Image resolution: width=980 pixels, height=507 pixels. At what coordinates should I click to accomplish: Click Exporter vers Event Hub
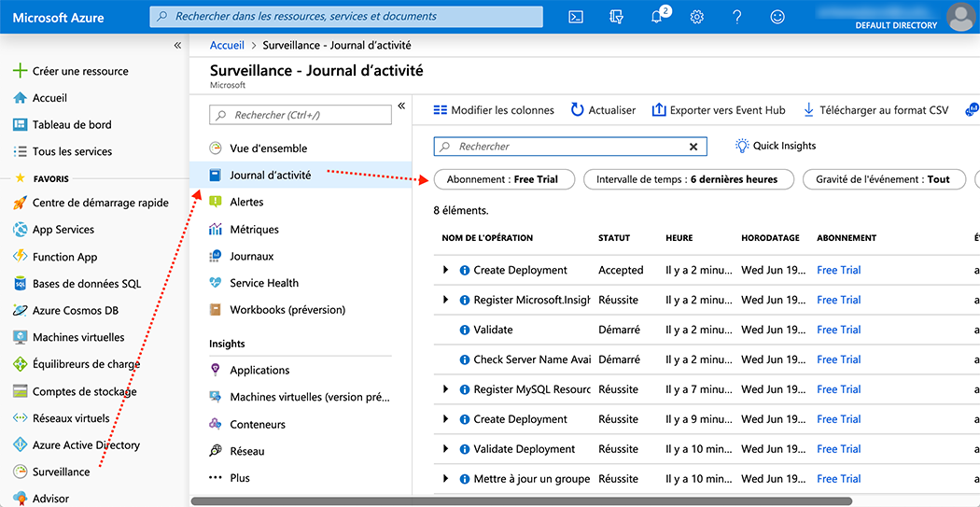click(x=718, y=110)
